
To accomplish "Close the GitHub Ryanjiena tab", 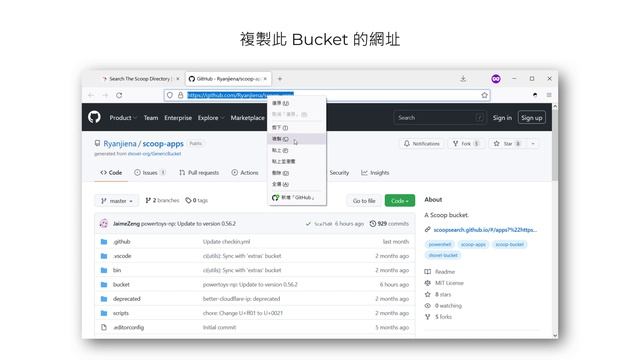I will coord(265,79).
